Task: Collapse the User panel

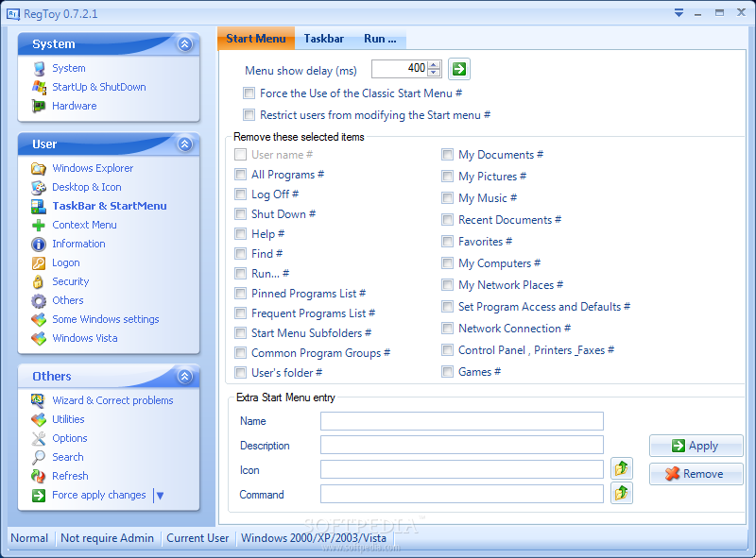Action: pyautogui.click(x=184, y=144)
